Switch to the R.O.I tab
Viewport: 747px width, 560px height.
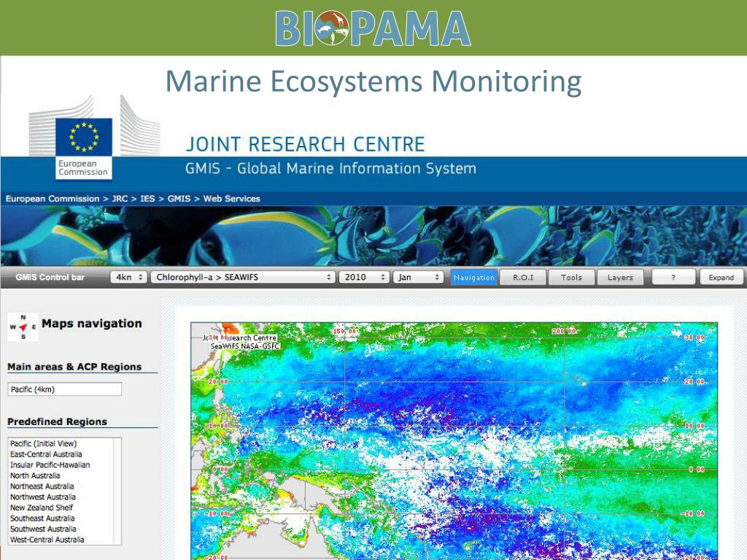coord(522,277)
